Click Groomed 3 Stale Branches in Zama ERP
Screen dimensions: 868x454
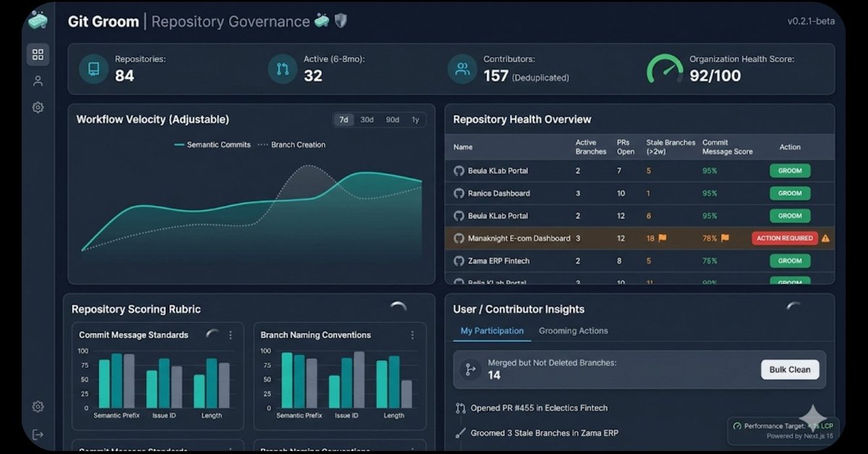pos(544,433)
